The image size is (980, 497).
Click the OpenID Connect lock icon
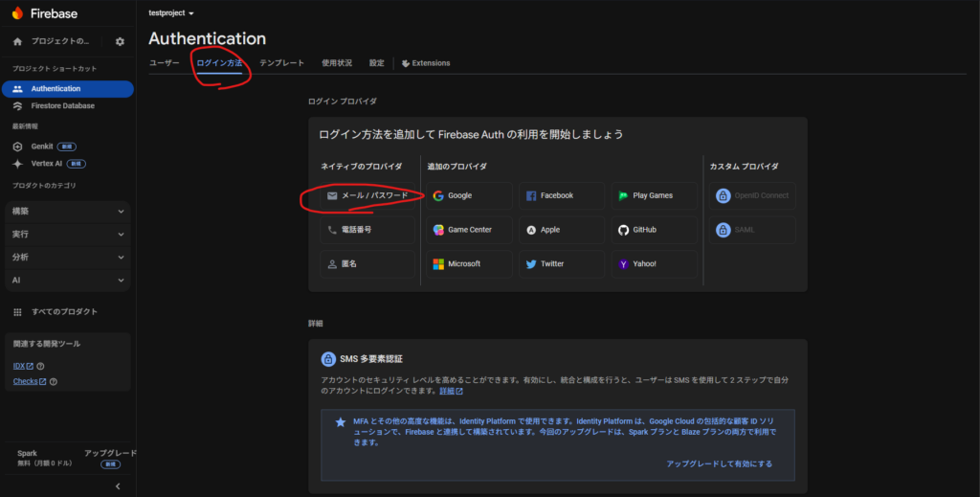pyautogui.click(x=724, y=195)
